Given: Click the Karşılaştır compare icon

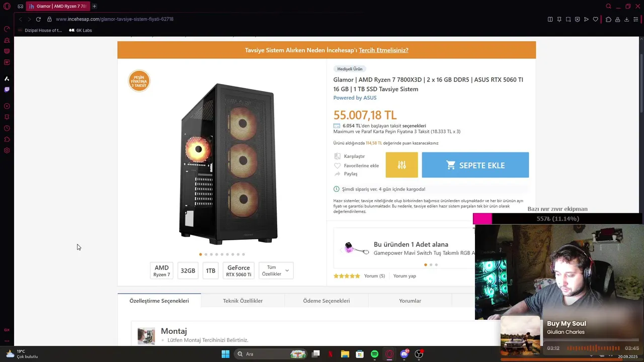Looking at the screenshot, I should tap(337, 156).
